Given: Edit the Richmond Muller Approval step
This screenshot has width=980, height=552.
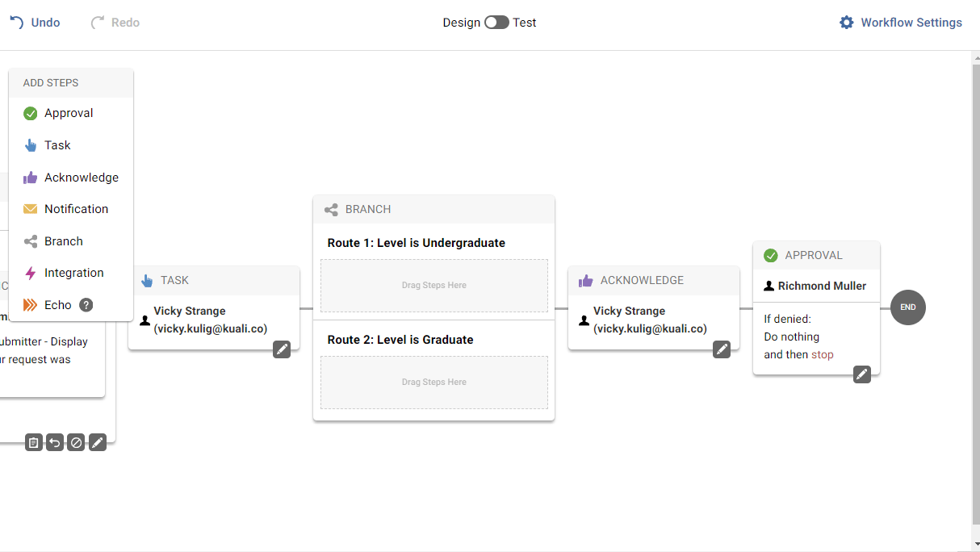Looking at the screenshot, I should click(862, 374).
